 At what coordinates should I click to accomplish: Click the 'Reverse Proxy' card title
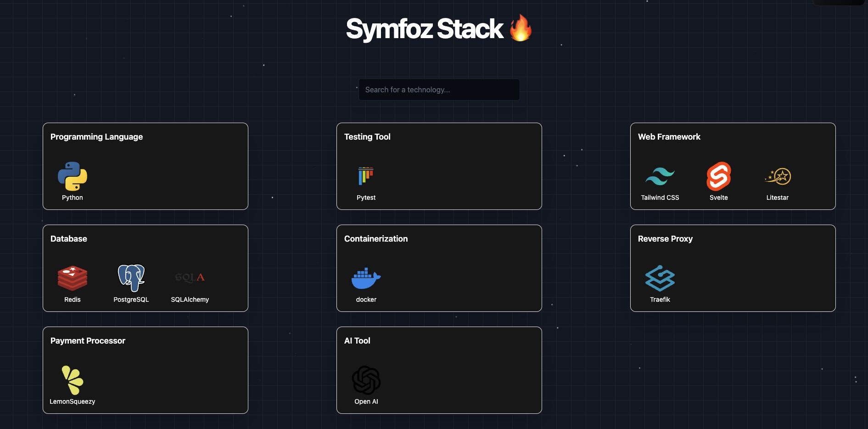[665, 239]
